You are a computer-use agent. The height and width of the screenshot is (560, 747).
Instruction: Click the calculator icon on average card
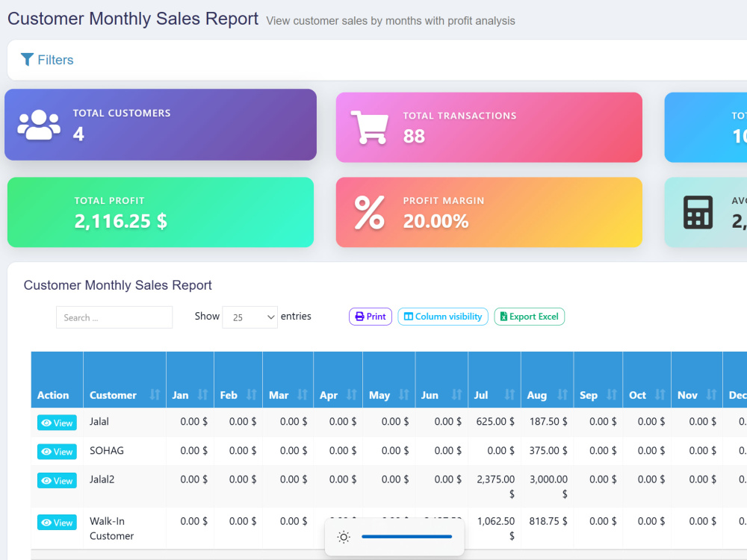click(698, 212)
